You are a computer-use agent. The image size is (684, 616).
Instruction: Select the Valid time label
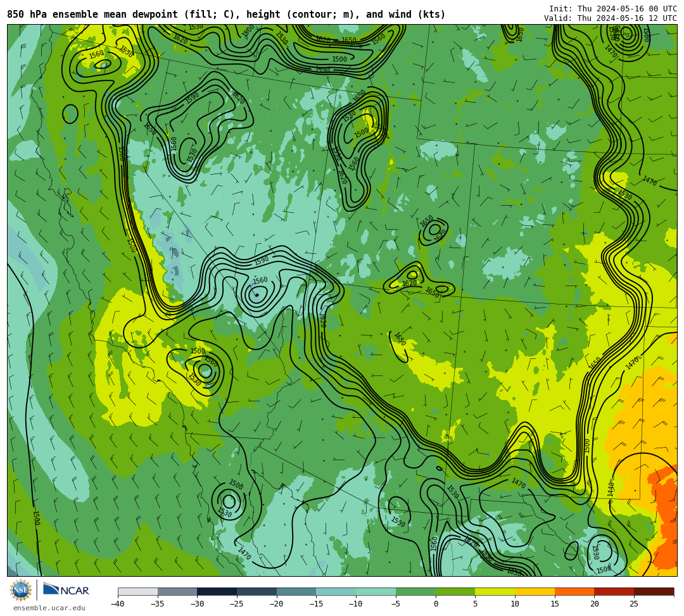[611, 18]
